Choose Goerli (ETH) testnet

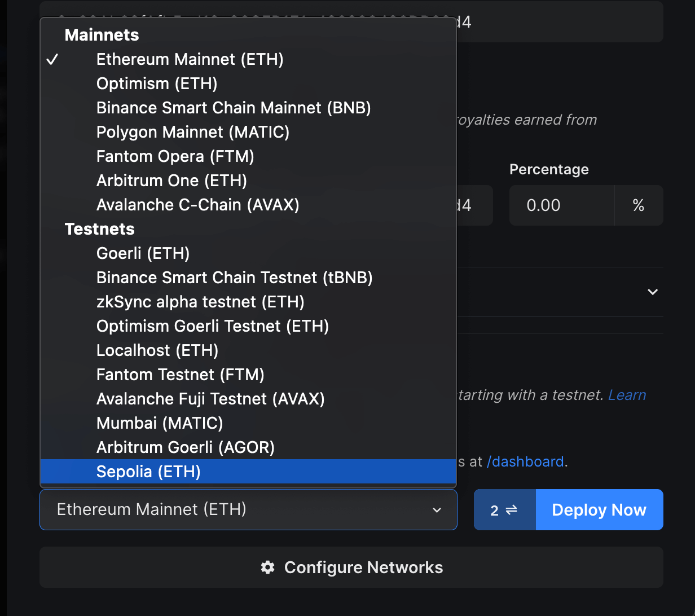tap(143, 253)
